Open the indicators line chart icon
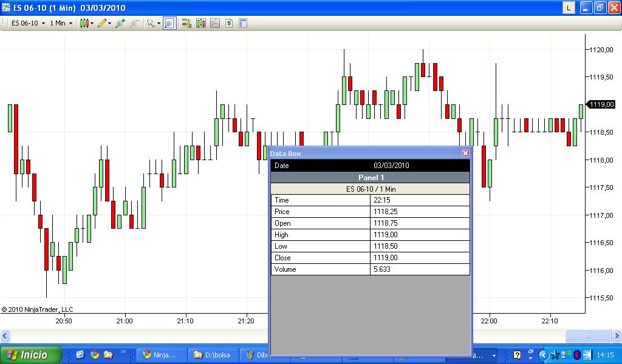Viewport: 622px width, 364px height. [215, 24]
